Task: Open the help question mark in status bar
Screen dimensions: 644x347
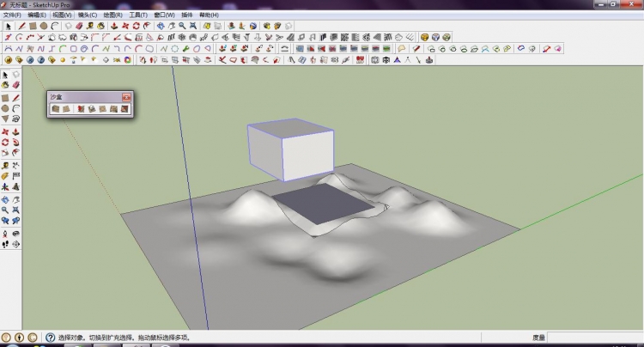Action: tap(50, 338)
